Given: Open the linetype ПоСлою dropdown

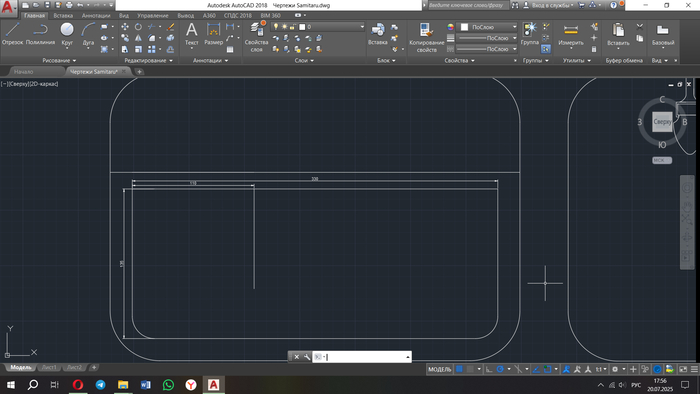Looking at the screenshot, I should click(x=487, y=49).
